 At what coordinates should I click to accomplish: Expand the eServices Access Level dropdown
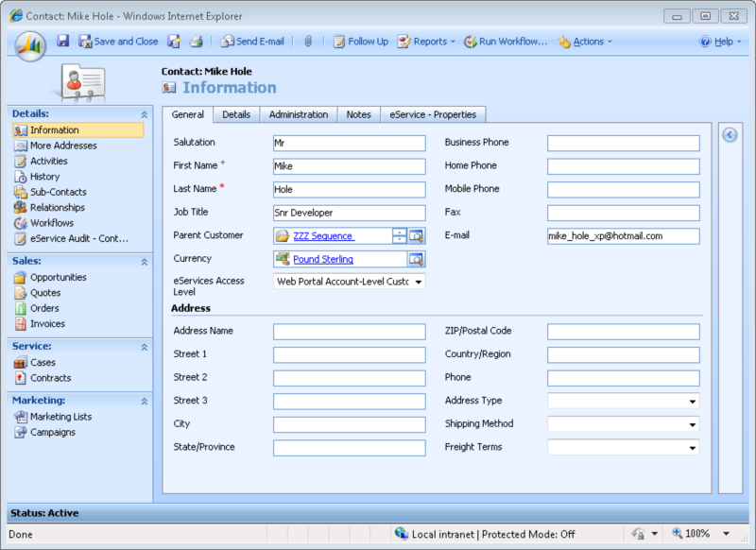(x=419, y=282)
